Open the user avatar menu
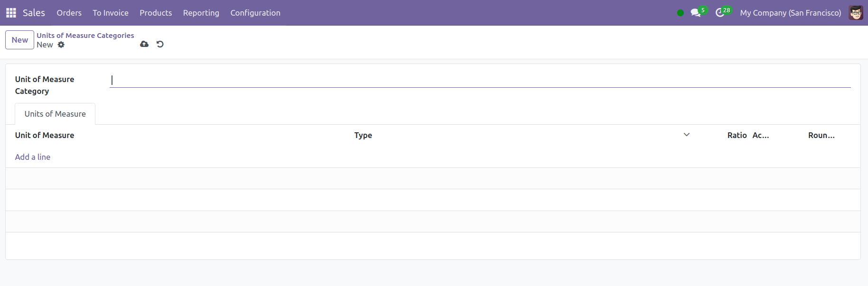 pyautogui.click(x=856, y=13)
